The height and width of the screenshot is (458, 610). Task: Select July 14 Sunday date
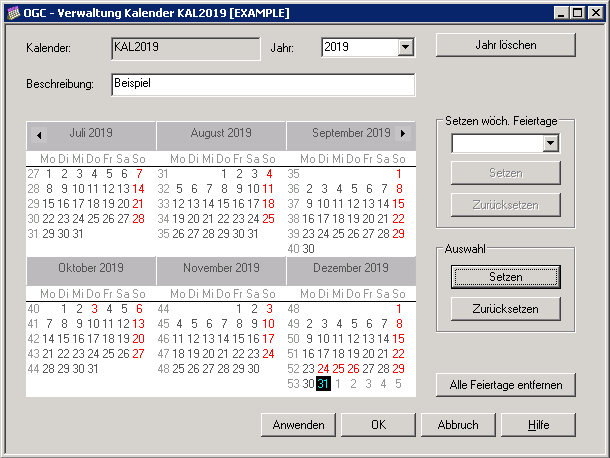[138, 189]
